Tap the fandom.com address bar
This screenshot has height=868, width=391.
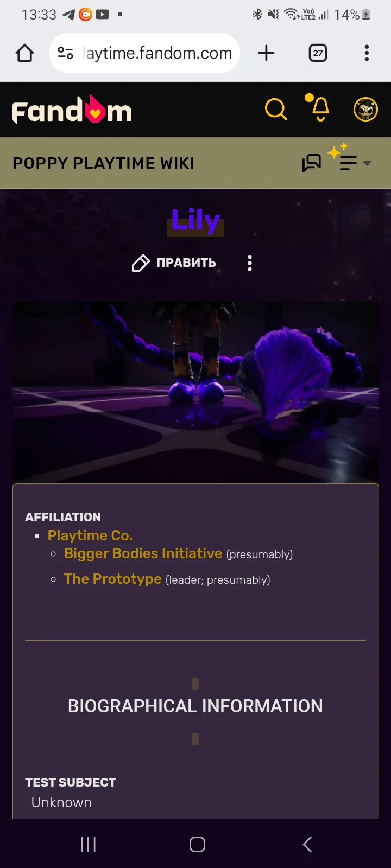144,53
